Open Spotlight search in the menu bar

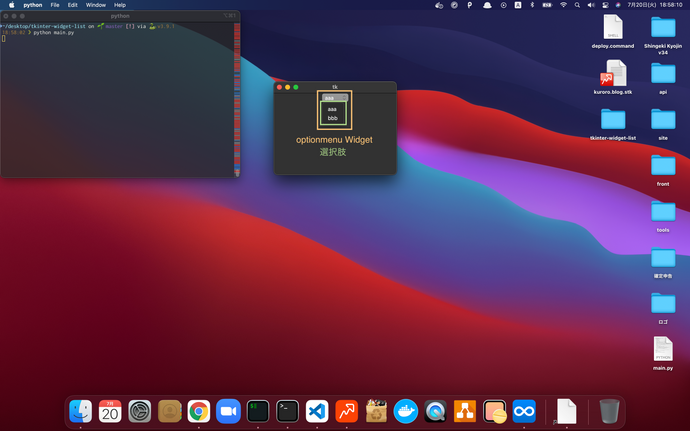[577, 5]
